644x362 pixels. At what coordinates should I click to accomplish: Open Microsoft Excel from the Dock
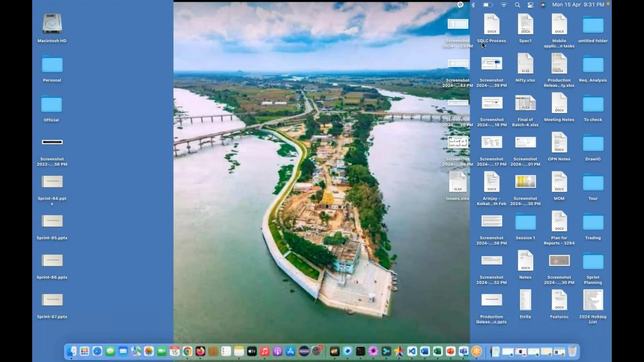(x=438, y=351)
